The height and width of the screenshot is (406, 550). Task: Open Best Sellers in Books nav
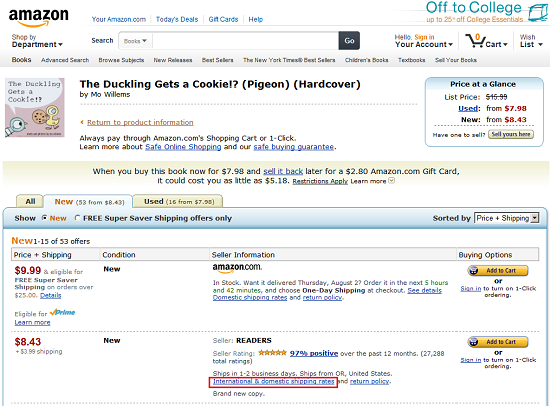tap(217, 60)
